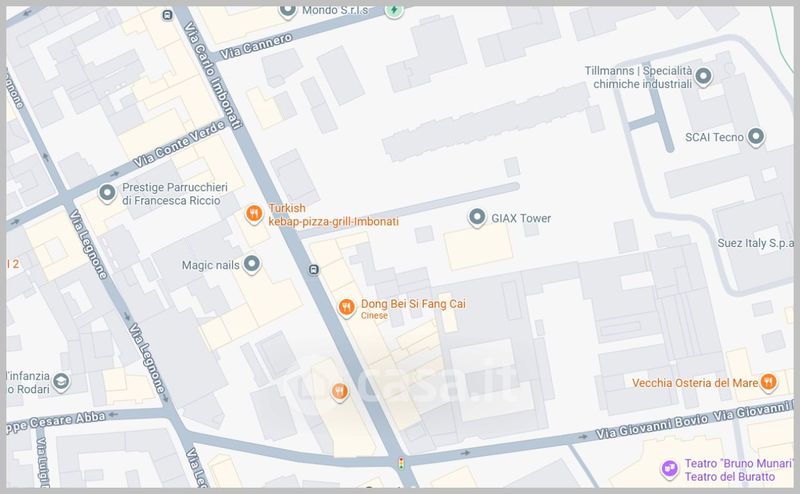The height and width of the screenshot is (494, 800).
Task: Select the Prestige Parrucchieri location pin
Action: click(x=107, y=193)
